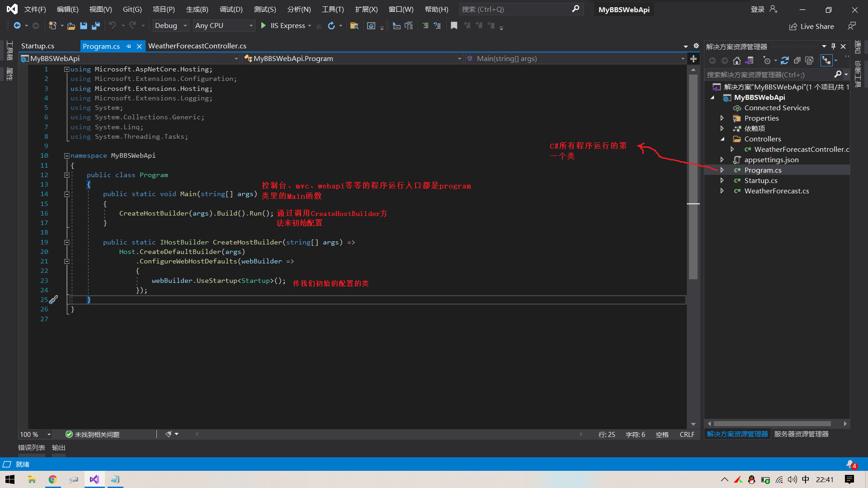Click the Show All Files icon in Solution Explorer
This screenshot has height=488, width=868.
809,61
